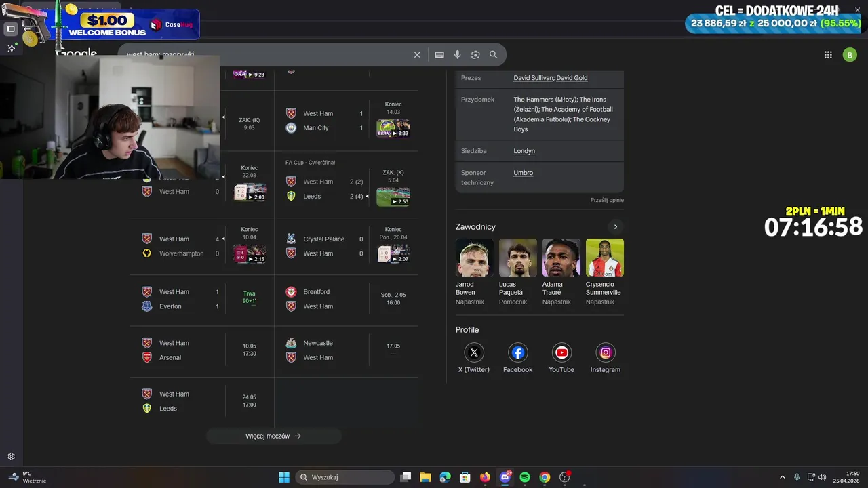868x488 pixels.
Task: Open Microsoft Store from the taskbar
Action: coord(465,477)
